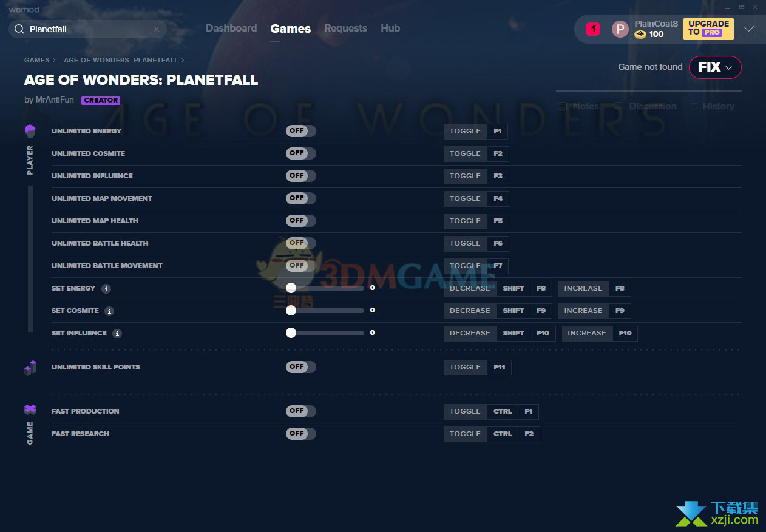The image size is (766, 532).
Task: Enable Unlimited Influence
Action: 301,176
